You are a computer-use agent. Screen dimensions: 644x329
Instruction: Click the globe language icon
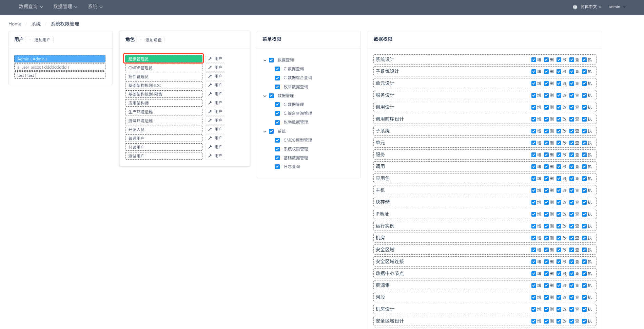(x=575, y=7)
